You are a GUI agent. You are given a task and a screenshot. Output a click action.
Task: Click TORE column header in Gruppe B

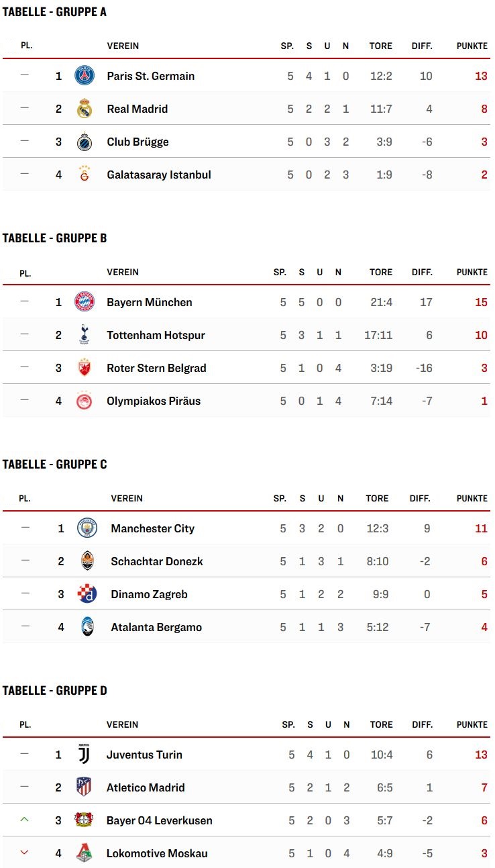click(381, 273)
